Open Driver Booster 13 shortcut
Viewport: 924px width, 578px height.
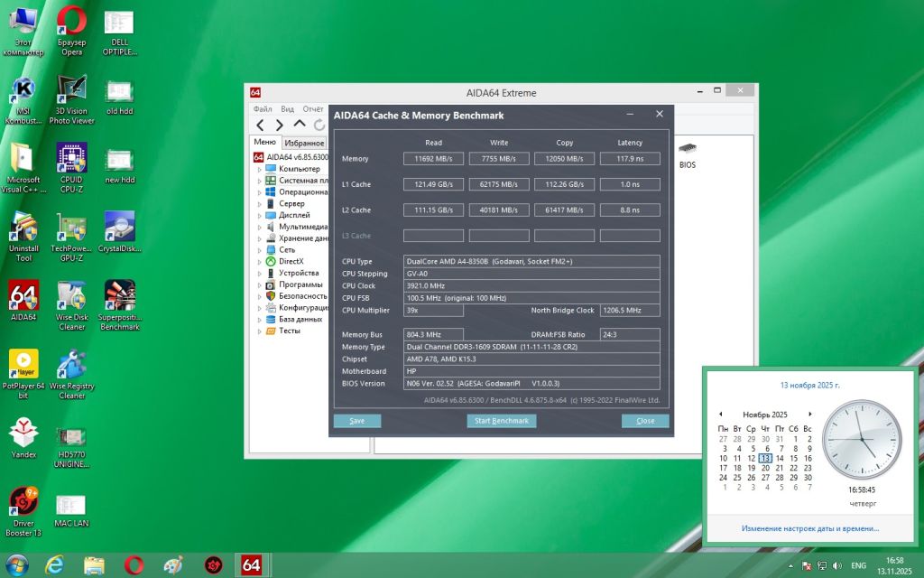[23, 511]
